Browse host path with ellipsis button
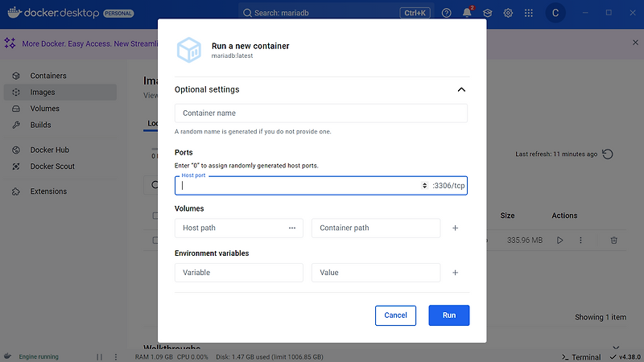 click(292, 228)
